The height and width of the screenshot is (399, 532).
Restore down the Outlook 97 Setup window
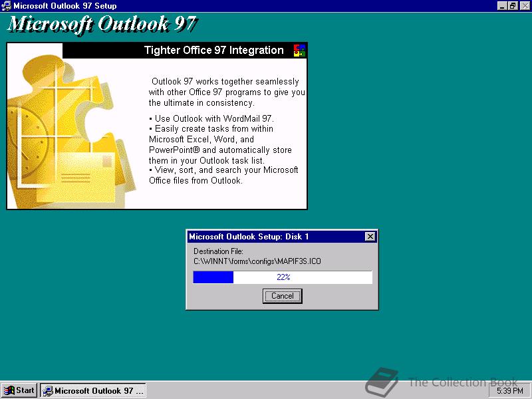click(513, 5)
